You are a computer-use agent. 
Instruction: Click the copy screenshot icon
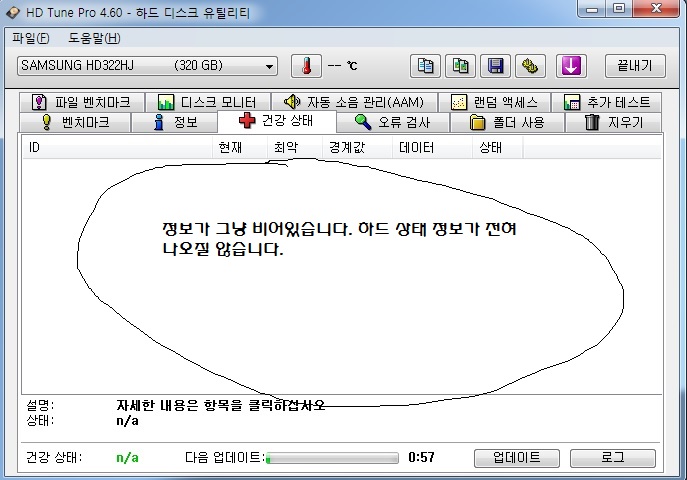(x=460, y=66)
